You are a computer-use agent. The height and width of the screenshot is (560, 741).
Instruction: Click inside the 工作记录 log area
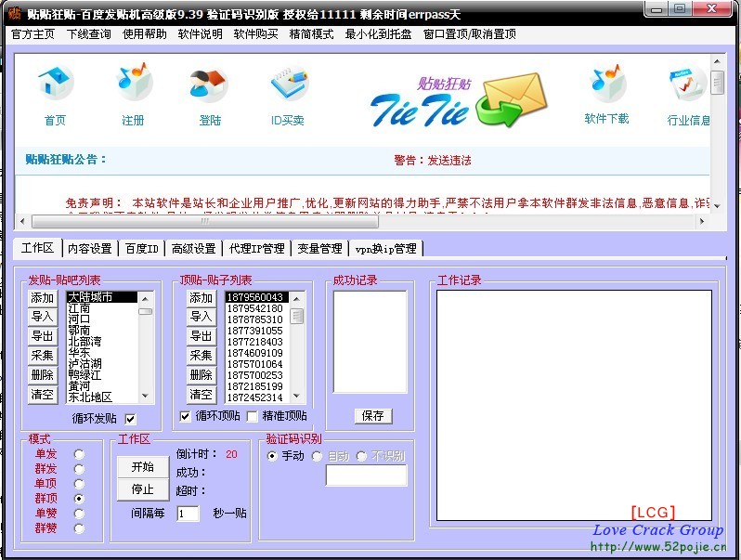point(574,405)
